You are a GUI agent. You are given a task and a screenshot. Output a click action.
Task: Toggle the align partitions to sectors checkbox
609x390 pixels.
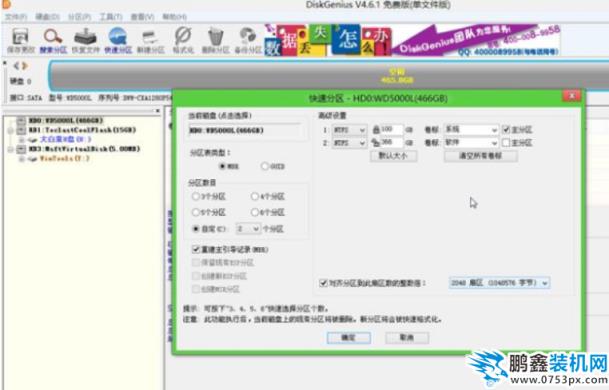pyautogui.click(x=323, y=283)
